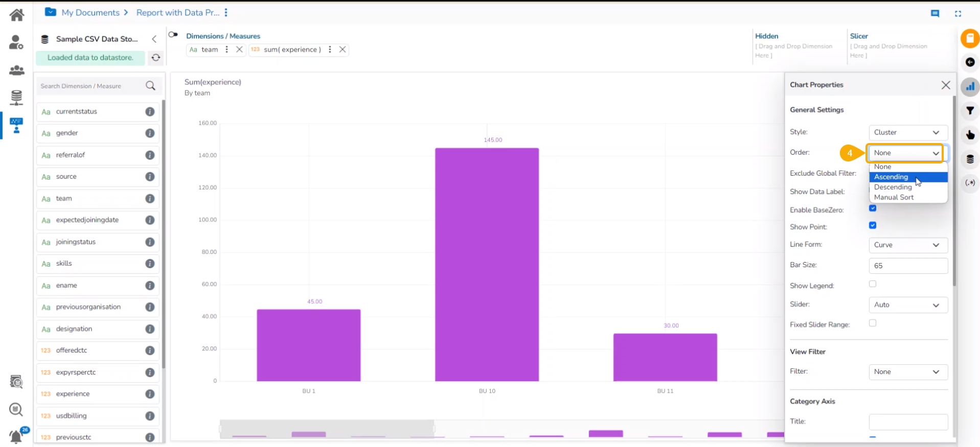This screenshot has width=980, height=447.
Task: Select the source dimension row
Action: click(98, 177)
